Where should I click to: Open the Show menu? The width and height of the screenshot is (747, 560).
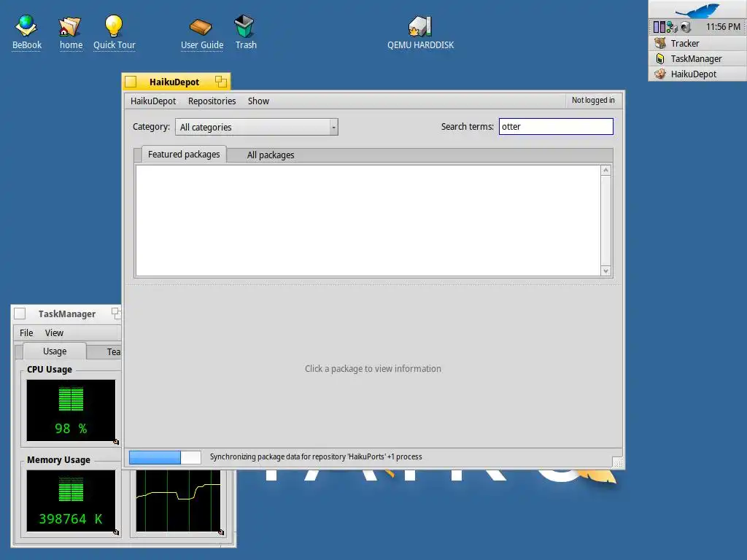click(x=258, y=101)
